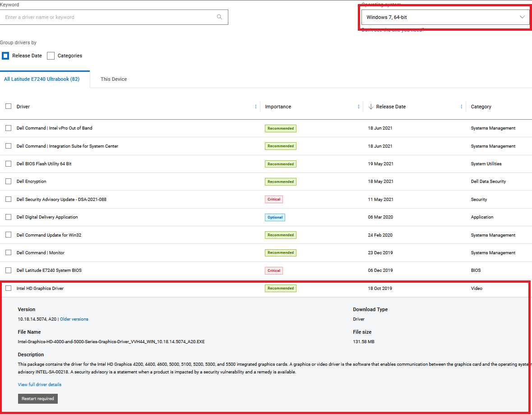This screenshot has height=415, width=532.
Task: Click into the Keyword search input field
Action: (x=108, y=17)
